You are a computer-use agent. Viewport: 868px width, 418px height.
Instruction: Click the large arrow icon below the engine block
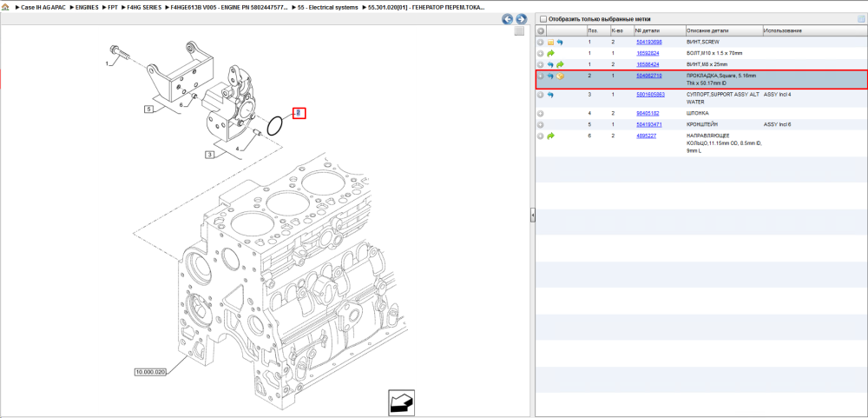[x=401, y=401]
